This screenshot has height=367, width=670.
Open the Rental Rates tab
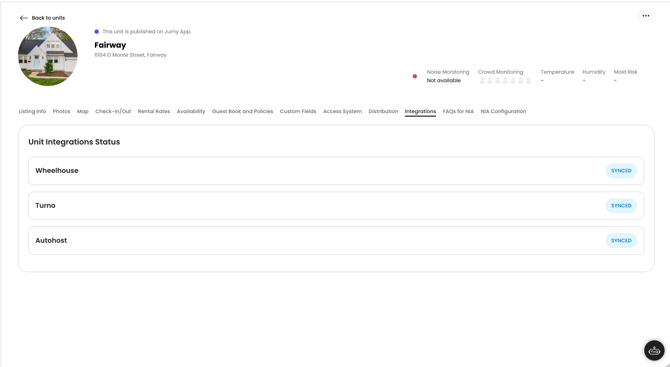154,112
